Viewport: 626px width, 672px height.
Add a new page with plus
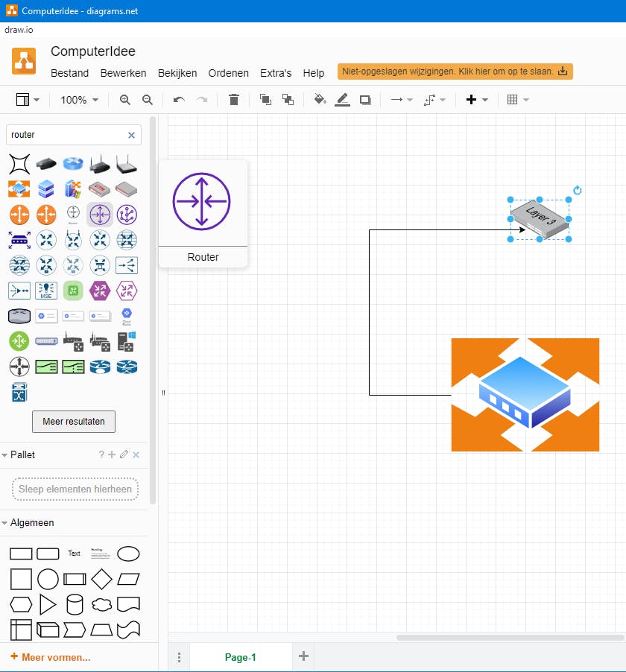[x=303, y=656]
